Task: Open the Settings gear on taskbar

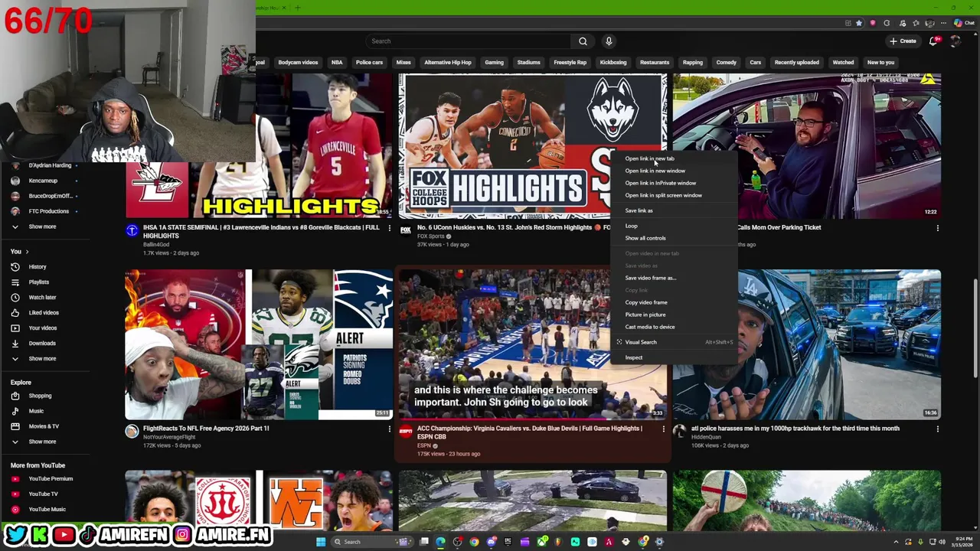Action: click(x=659, y=542)
